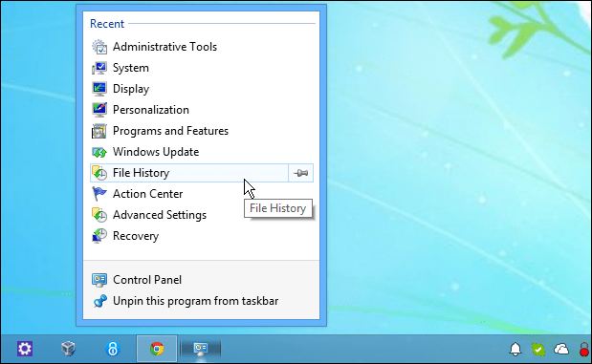Viewport: 592px width, 364px height.
Task: Click the System monitor icon
Action: [99, 68]
